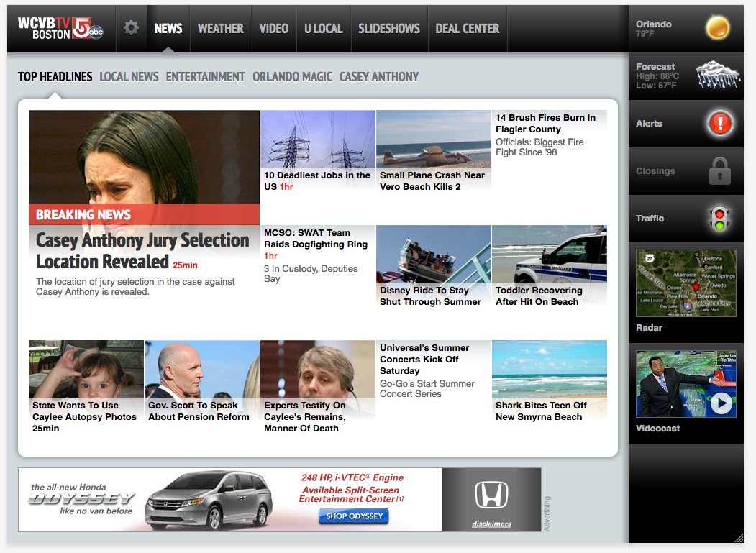The width and height of the screenshot is (756, 553).
Task: Read Disney Ride To Stay Shut story
Action: tap(430, 296)
